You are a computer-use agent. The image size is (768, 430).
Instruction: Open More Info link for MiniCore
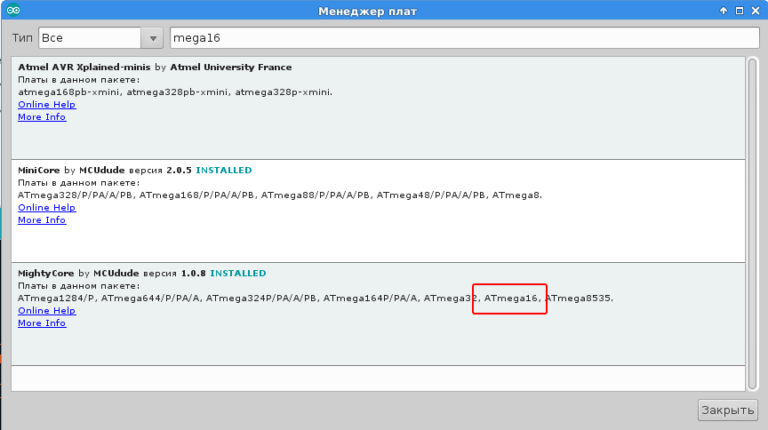pos(41,220)
